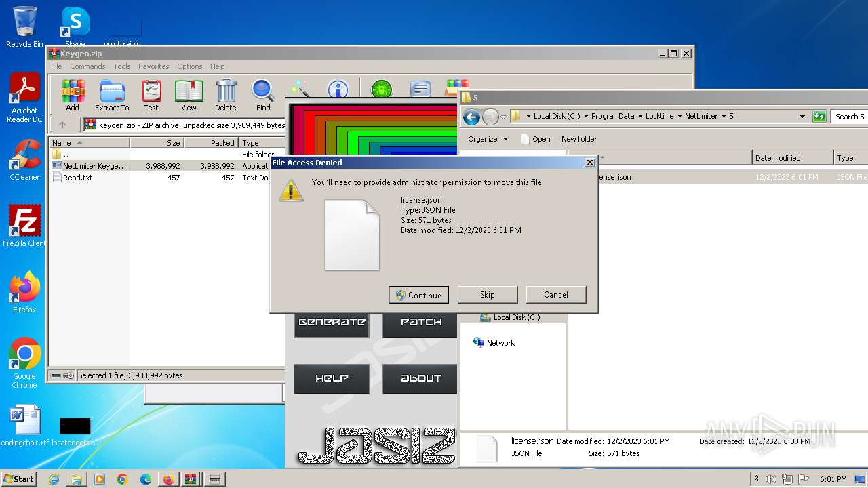Sort by Date modified column in Explorer
The width and height of the screenshot is (868, 488).
point(793,158)
